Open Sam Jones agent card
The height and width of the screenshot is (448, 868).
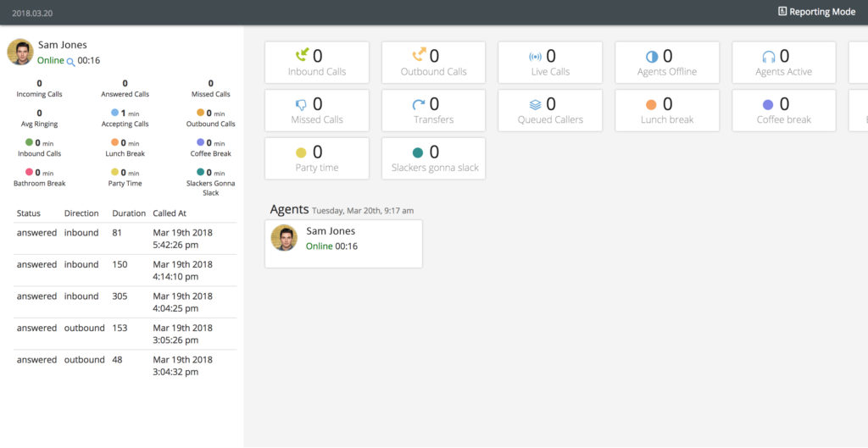click(343, 244)
